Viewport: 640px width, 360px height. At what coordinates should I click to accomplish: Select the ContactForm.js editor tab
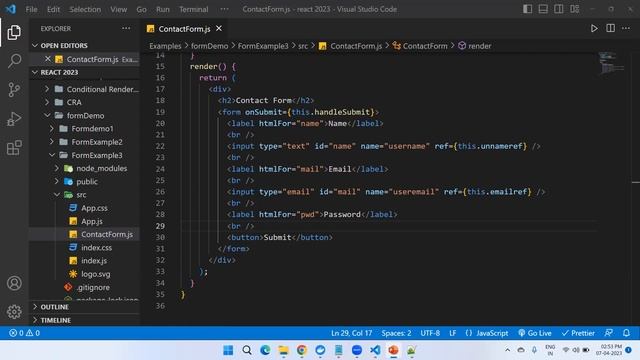(x=184, y=29)
